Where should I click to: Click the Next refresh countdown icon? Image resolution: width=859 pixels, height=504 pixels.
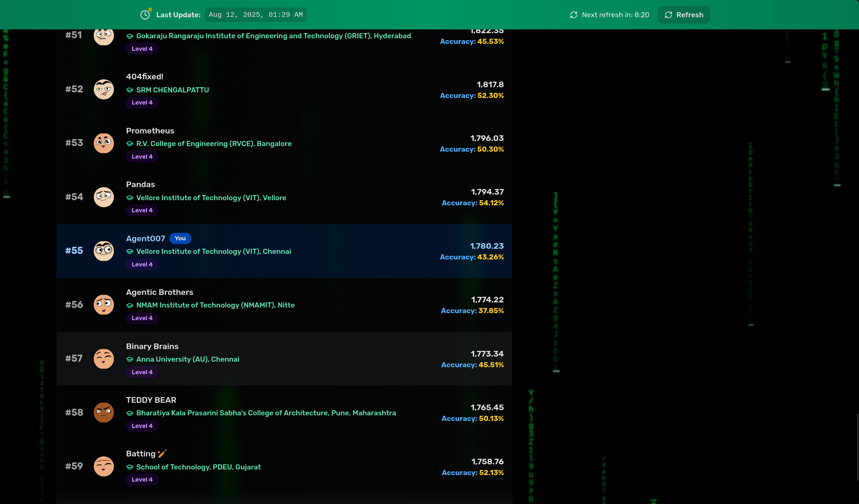[573, 15]
